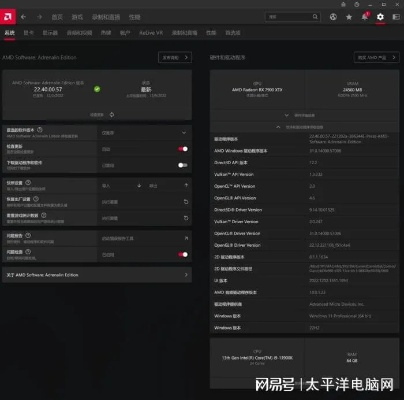
Task: Open help tooltip for reset game stats row
Action: [43, 215]
